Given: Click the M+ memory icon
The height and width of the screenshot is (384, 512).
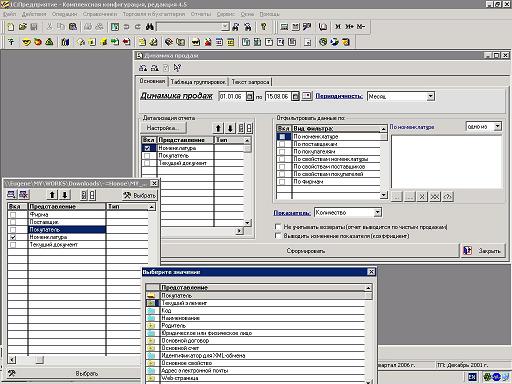Looking at the screenshot, I should (x=349, y=27).
